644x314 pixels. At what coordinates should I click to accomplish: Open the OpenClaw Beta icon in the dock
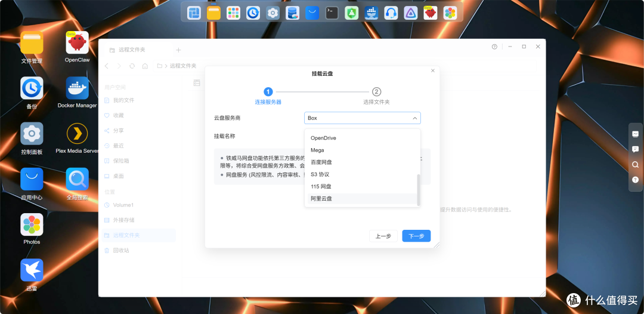point(431,13)
